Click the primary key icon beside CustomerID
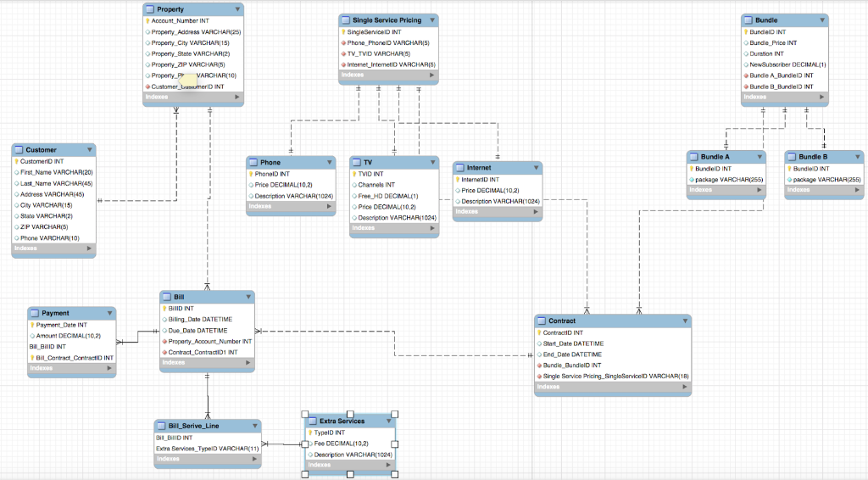868x480 pixels. (17, 161)
